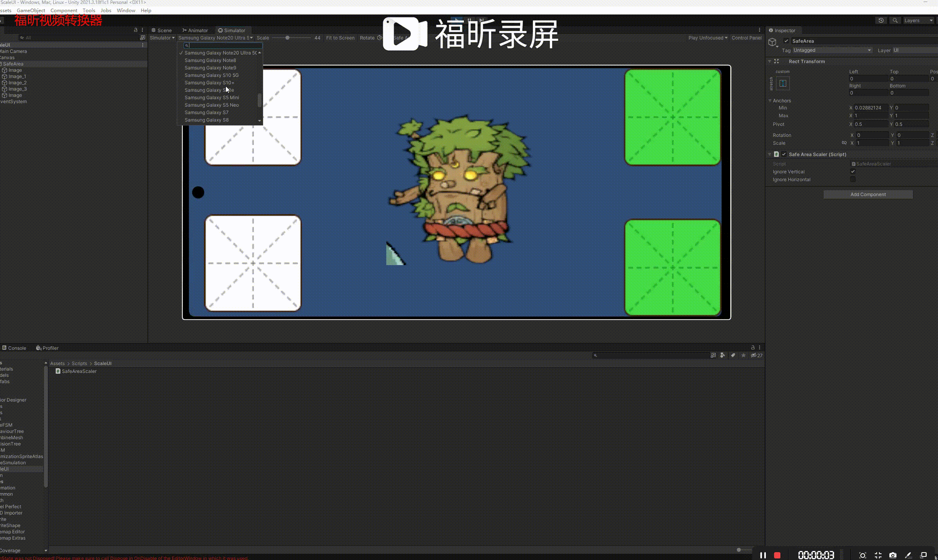
Task: Pause the screen recording
Action: (x=763, y=555)
